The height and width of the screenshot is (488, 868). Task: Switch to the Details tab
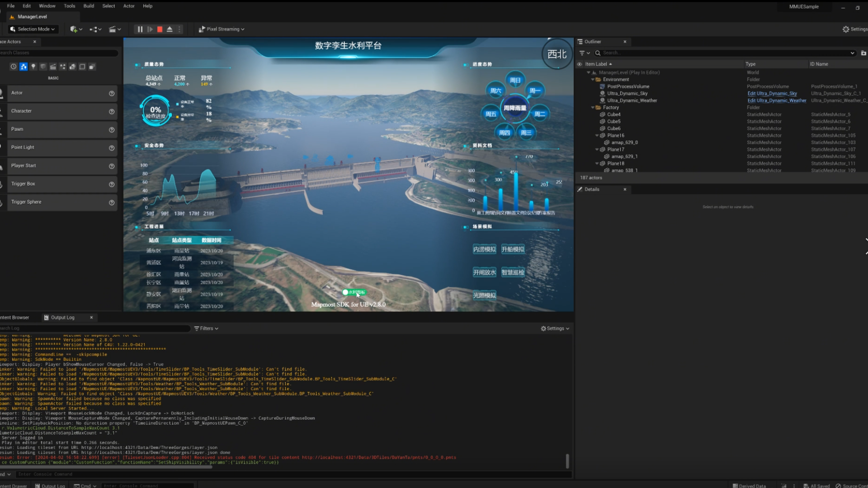pyautogui.click(x=591, y=189)
